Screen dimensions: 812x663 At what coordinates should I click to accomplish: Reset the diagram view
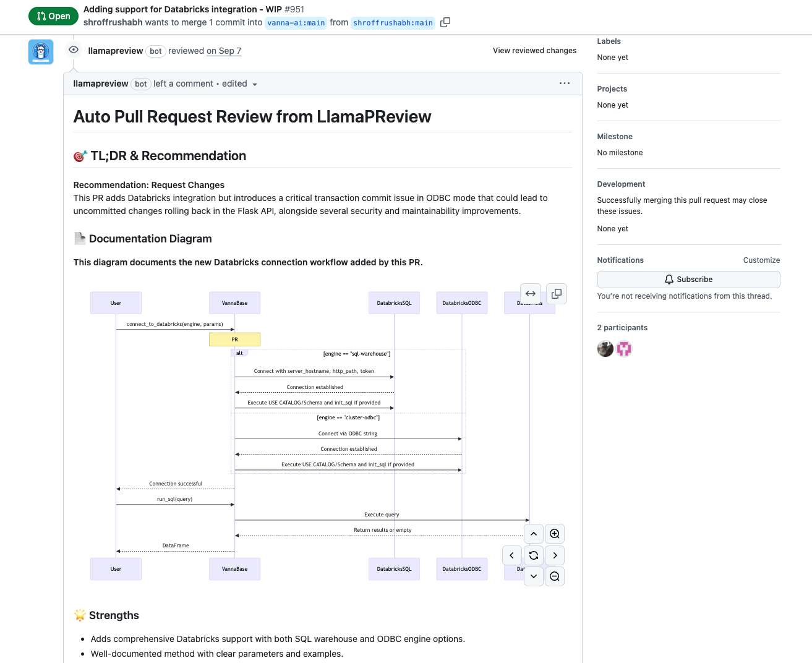534,555
